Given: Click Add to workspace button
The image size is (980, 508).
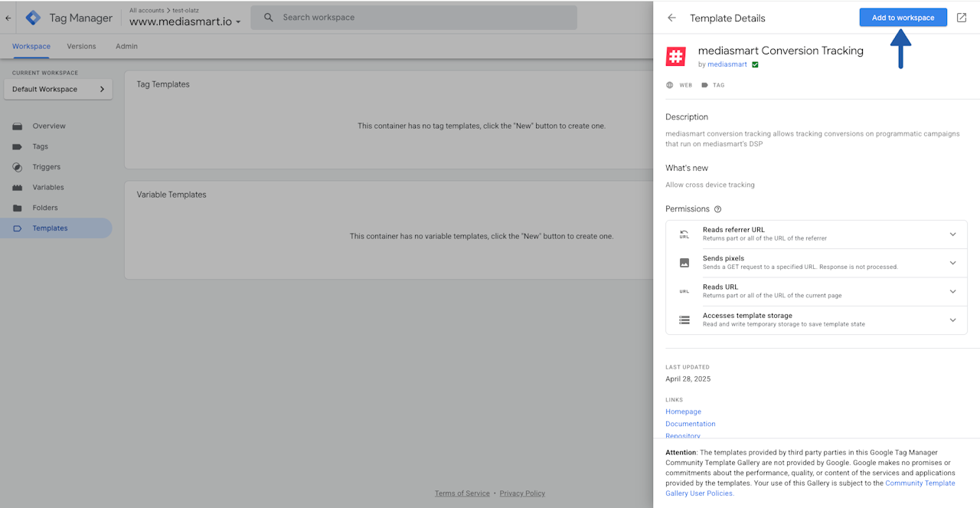Looking at the screenshot, I should 903,18.
